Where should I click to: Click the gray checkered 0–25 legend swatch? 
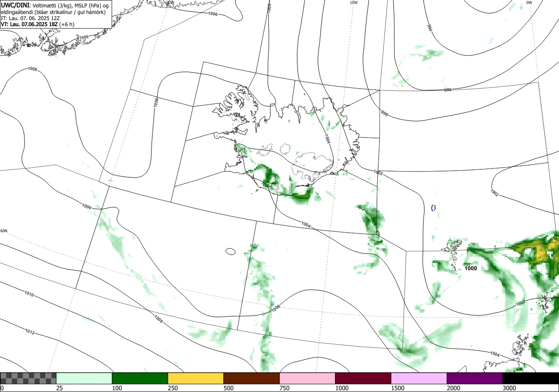[28, 378]
